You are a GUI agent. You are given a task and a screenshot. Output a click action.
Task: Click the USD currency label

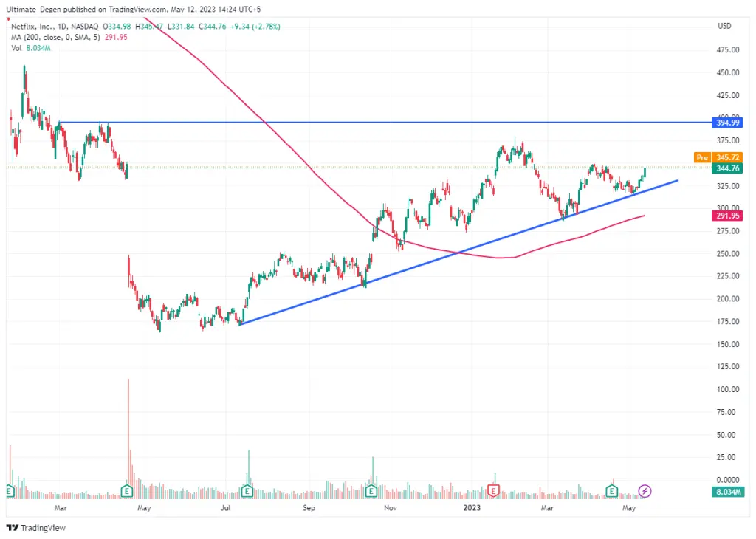click(x=724, y=26)
